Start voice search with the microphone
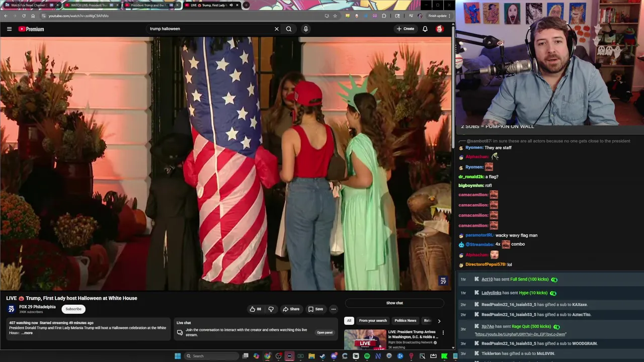Image resolution: width=644 pixels, height=362 pixels. [305, 29]
